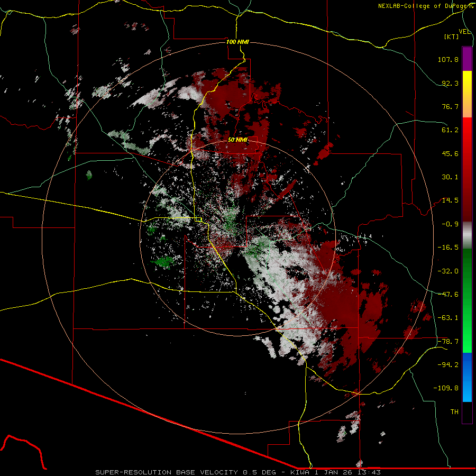Click the 107.8 legend value
The image size is (476, 476).
448,59
